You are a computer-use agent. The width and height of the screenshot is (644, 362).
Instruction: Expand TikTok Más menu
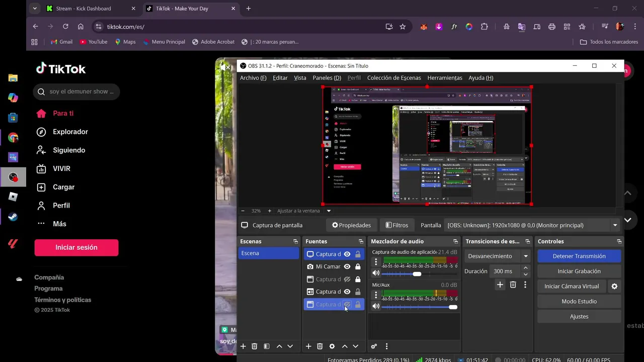coord(51,224)
